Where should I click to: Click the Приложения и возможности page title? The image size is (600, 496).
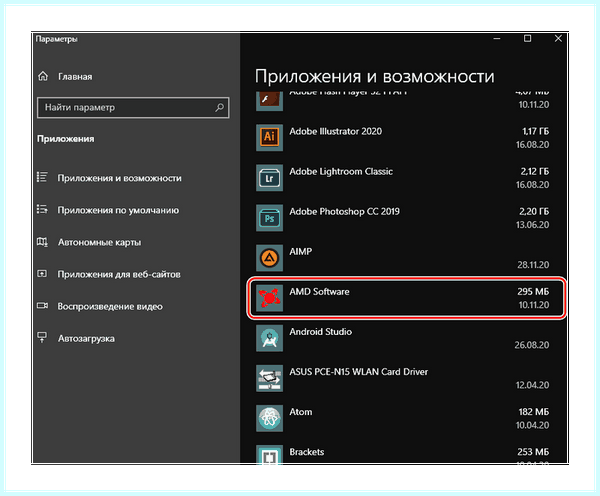pos(375,77)
